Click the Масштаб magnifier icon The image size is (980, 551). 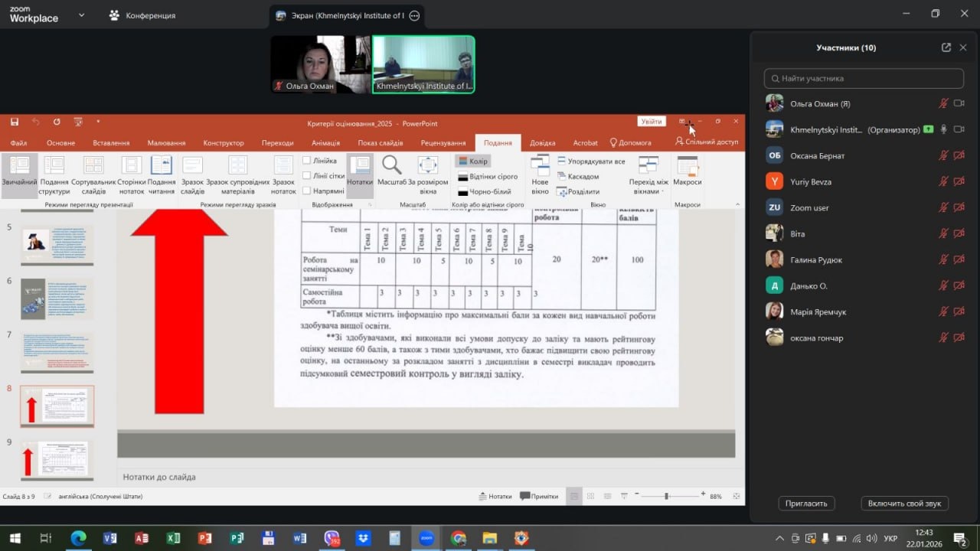[391, 165]
